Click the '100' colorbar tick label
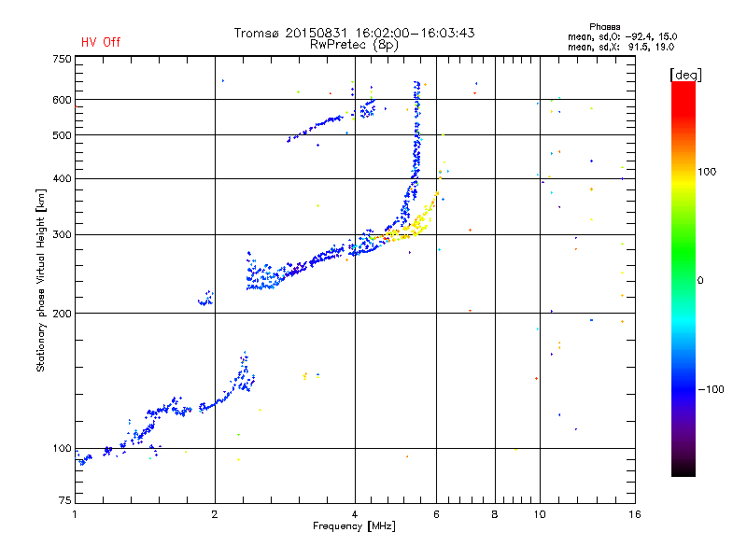 [x=707, y=172]
